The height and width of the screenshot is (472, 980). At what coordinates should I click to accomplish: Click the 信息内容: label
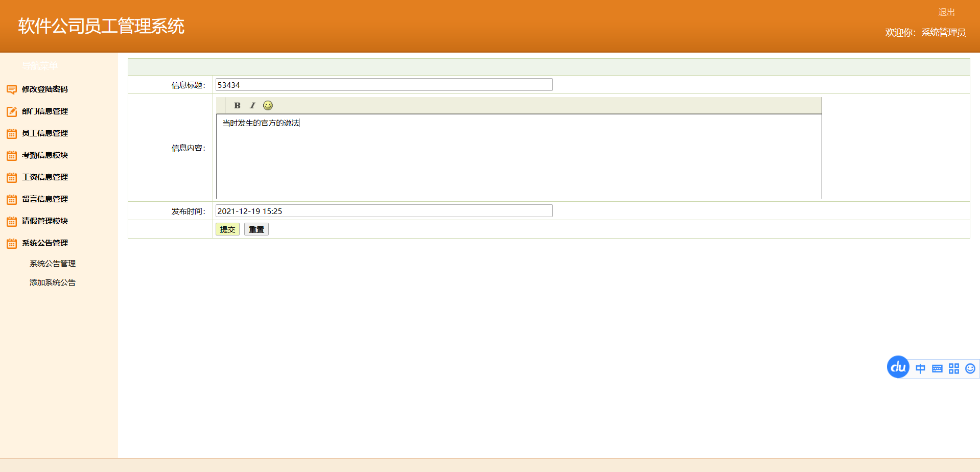(189, 148)
